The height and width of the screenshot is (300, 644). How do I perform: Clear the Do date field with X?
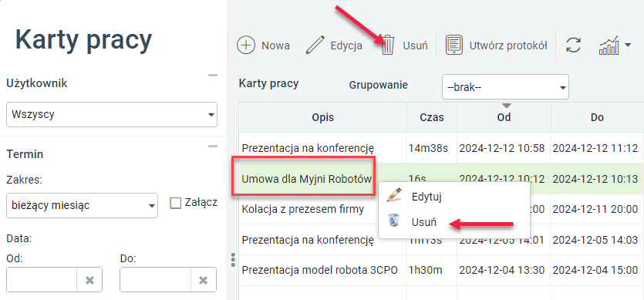(203, 280)
